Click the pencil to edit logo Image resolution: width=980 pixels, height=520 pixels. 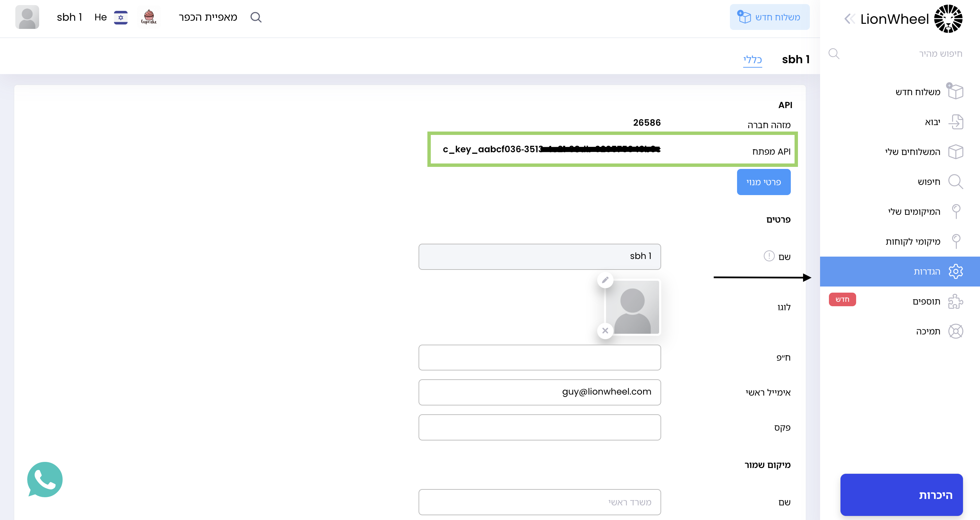(x=605, y=280)
